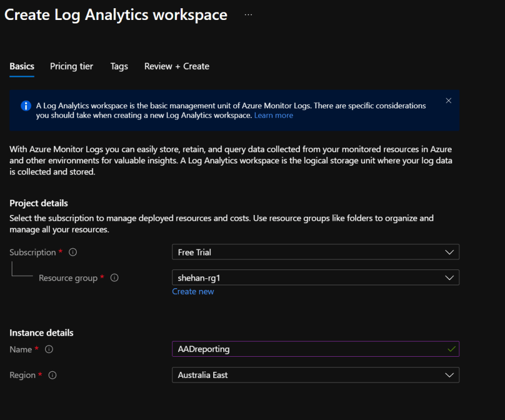Screen dimensions: 505x420
Task: Expand the Subscription dropdown showing Free Trial
Action: [x=316, y=252]
